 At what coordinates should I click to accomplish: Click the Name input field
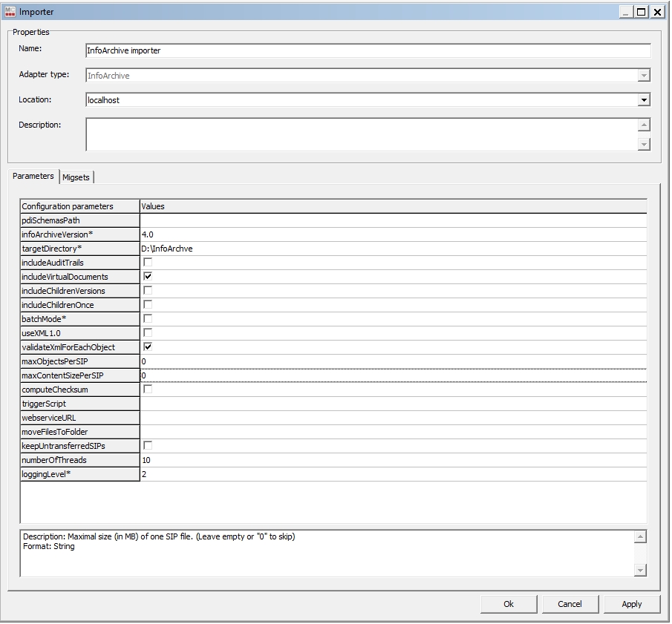(x=368, y=50)
